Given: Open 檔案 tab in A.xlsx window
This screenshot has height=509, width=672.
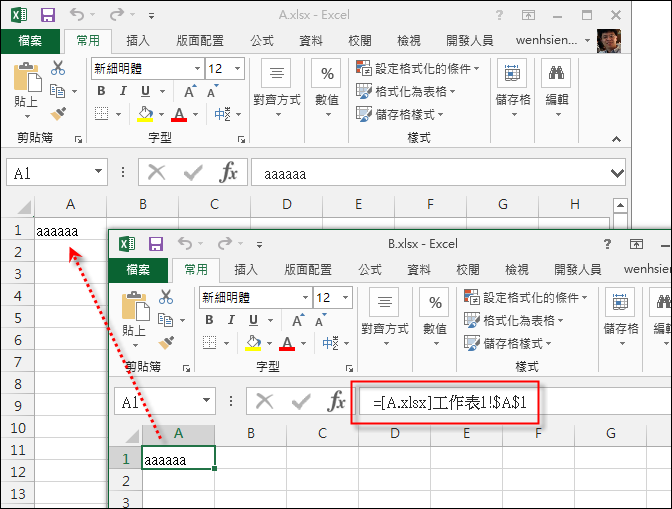Looking at the screenshot, I should click(x=30, y=41).
